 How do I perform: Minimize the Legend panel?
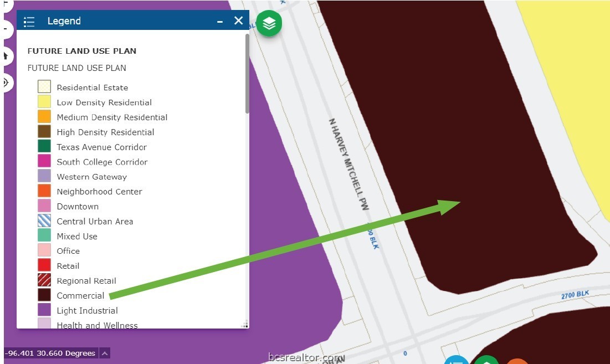[x=220, y=22]
